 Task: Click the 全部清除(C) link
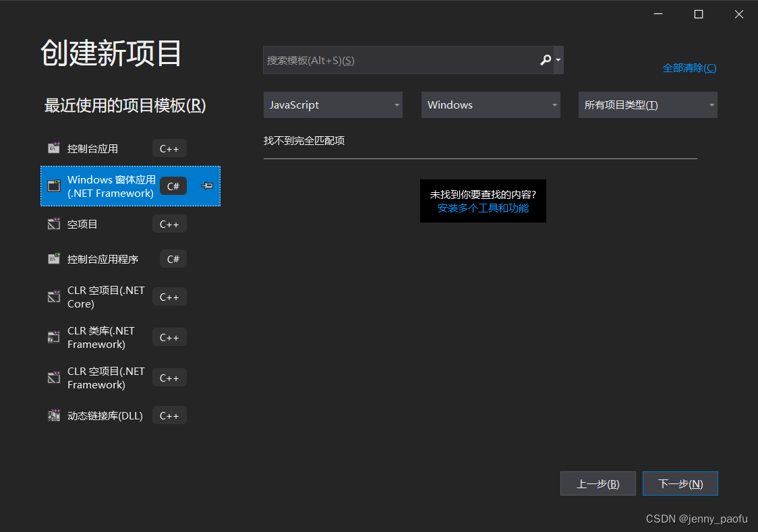click(689, 67)
